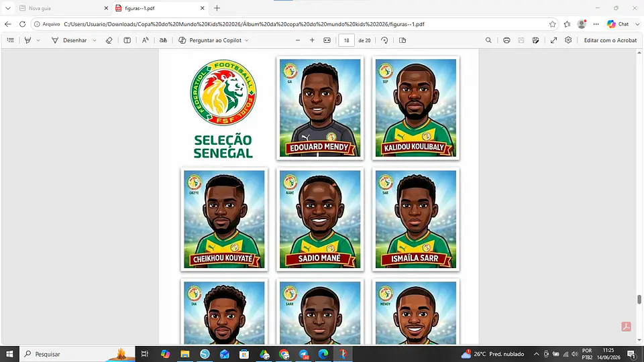This screenshot has width=644, height=362.
Task: Open the PDF table of contents panel
Action: [11, 40]
